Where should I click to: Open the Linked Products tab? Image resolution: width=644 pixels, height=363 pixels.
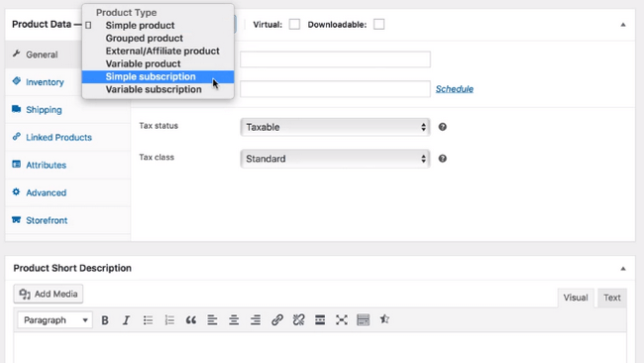click(67, 137)
